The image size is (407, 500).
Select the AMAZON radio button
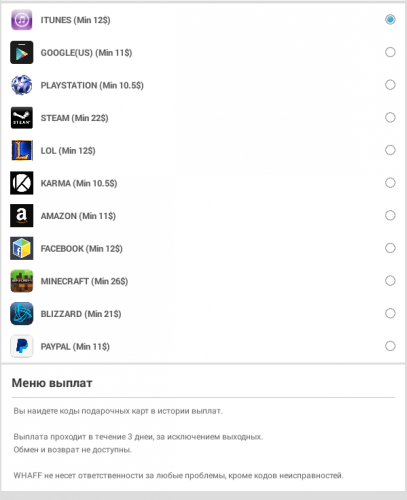(x=390, y=216)
